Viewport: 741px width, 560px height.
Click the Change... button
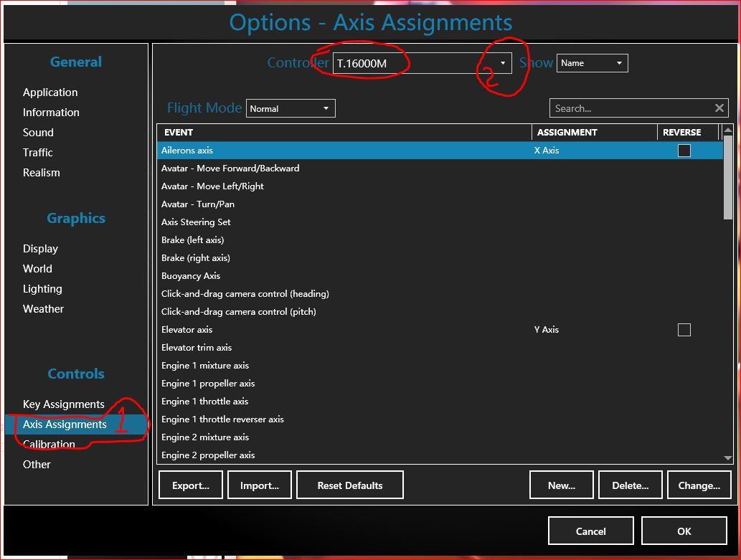[699, 485]
